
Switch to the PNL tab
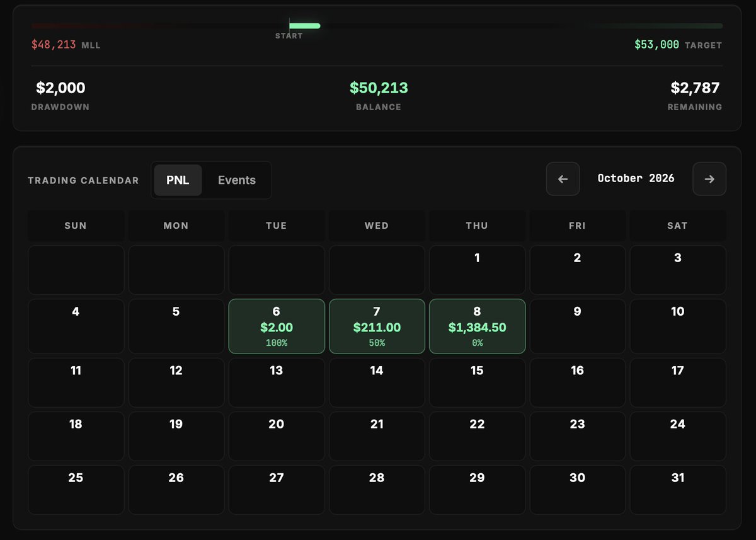point(178,180)
